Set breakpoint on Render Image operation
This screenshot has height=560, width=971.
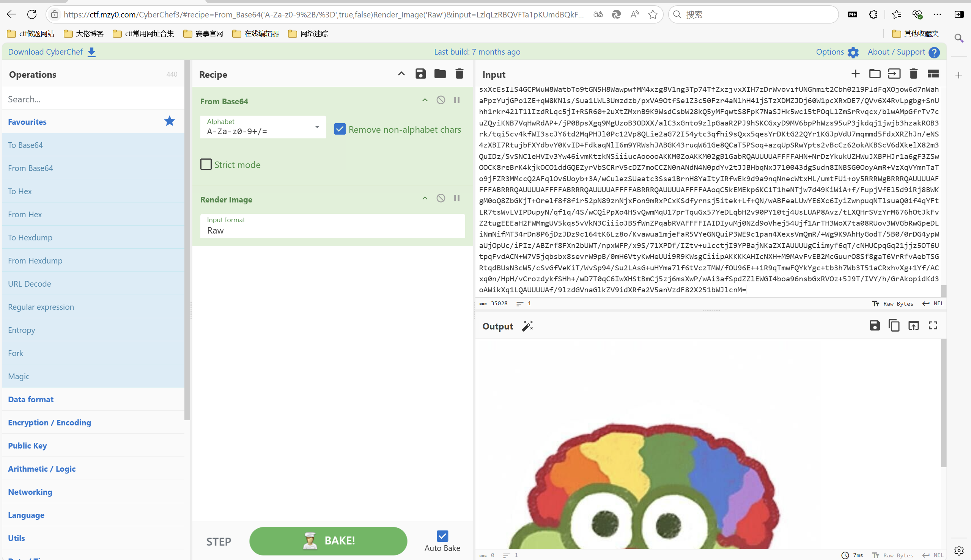456,198
